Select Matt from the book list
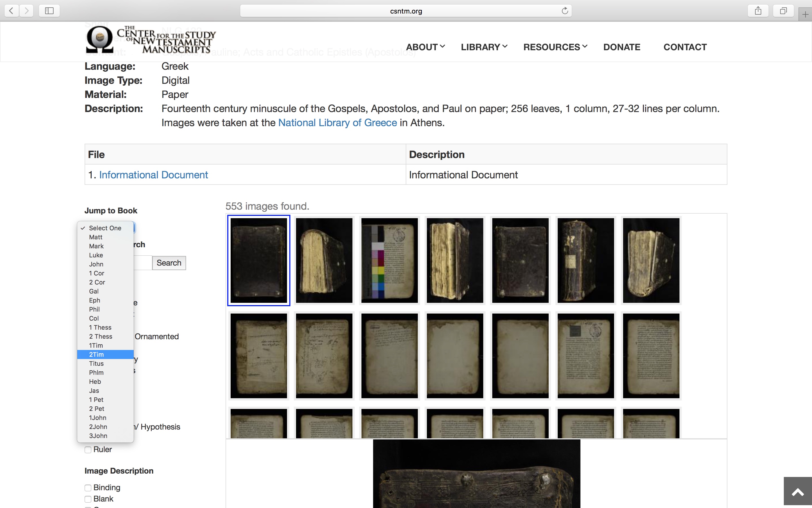812x508 pixels. click(x=105, y=237)
